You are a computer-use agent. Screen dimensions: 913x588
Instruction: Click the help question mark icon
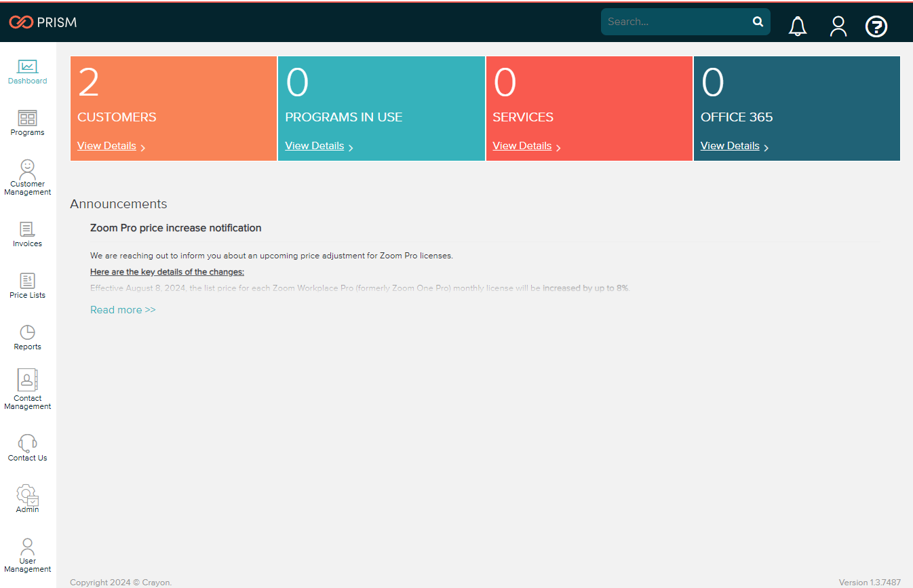coord(876,26)
